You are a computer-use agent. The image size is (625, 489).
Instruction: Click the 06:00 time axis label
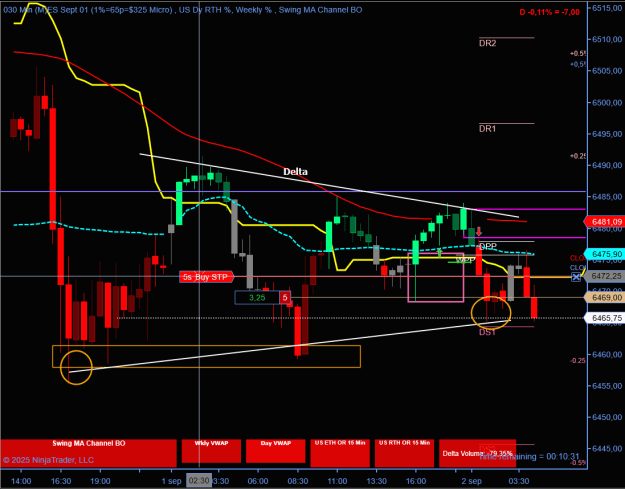tap(258, 481)
